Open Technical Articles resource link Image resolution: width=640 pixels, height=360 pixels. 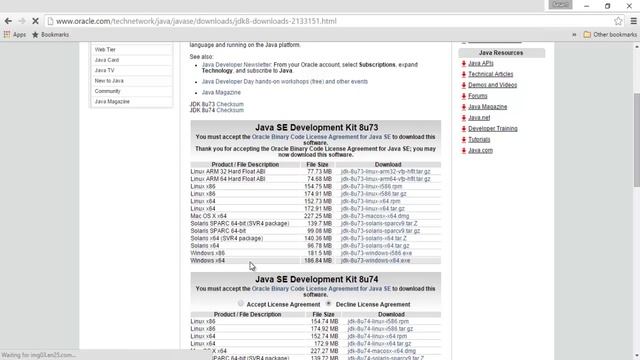coord(491,74)
